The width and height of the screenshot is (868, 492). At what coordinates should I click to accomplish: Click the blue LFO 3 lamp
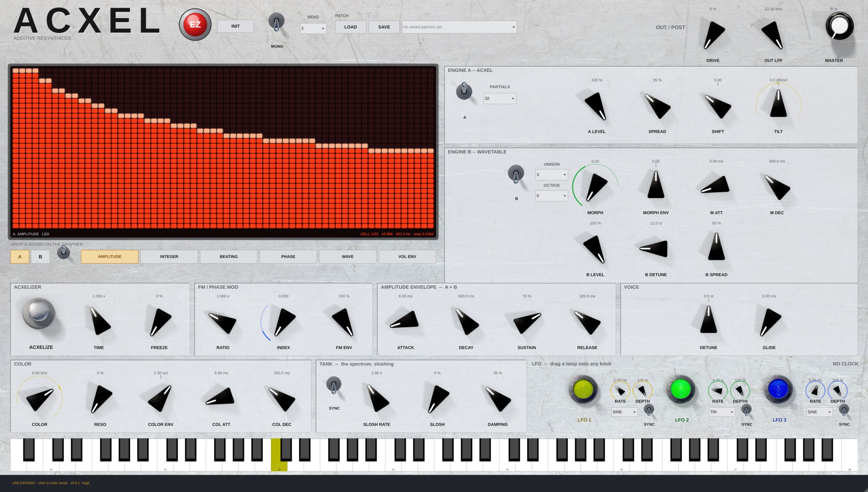pyautogui.click(x=778, y=389)
